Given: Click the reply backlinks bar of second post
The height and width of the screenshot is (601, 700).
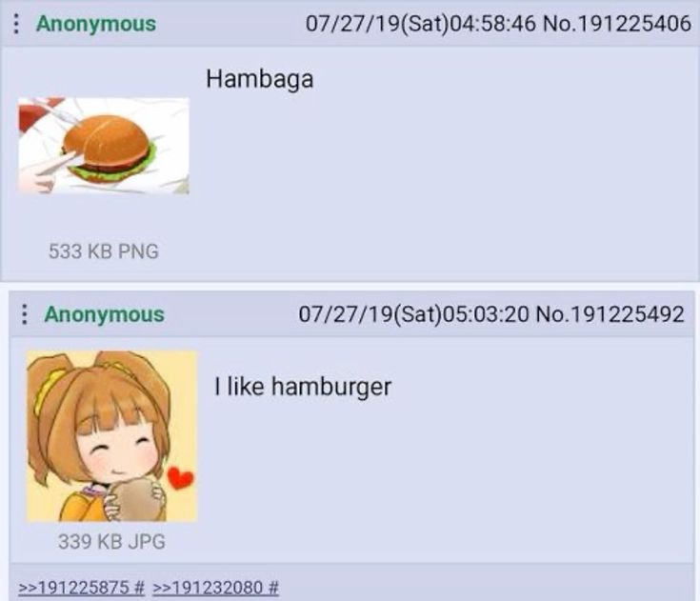Looking at the screenshot, I should click(x=351, y=583).
